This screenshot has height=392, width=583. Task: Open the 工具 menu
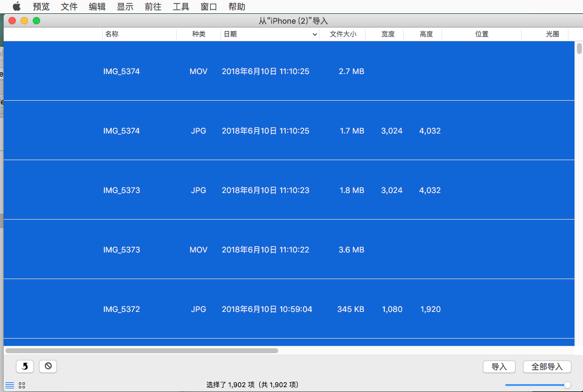pyautogui.click(x=181, y=7)
